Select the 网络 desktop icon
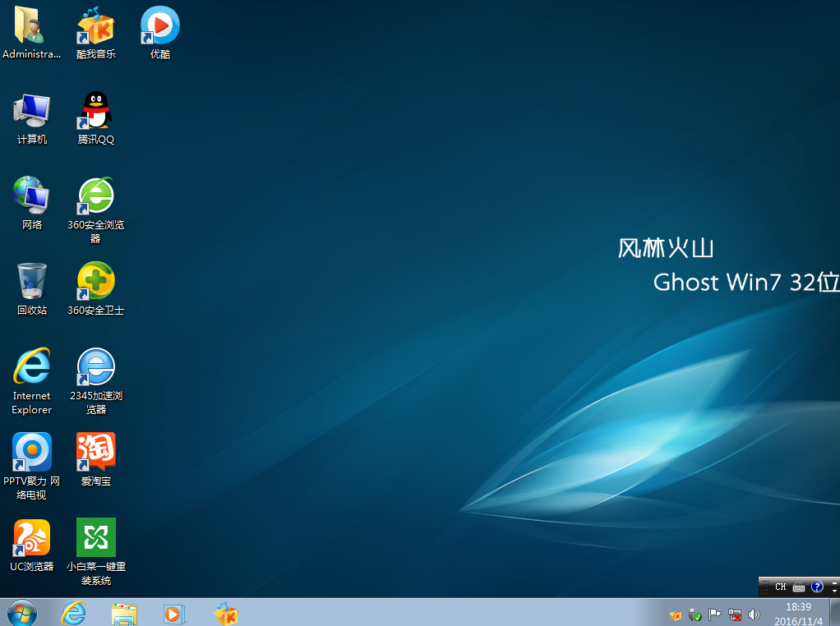 tap(31, 204)
